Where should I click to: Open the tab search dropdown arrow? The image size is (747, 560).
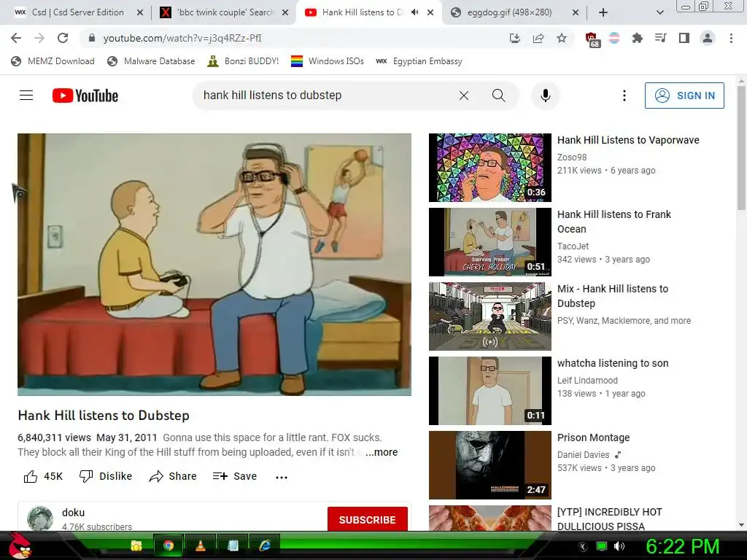tap(659, 12)
